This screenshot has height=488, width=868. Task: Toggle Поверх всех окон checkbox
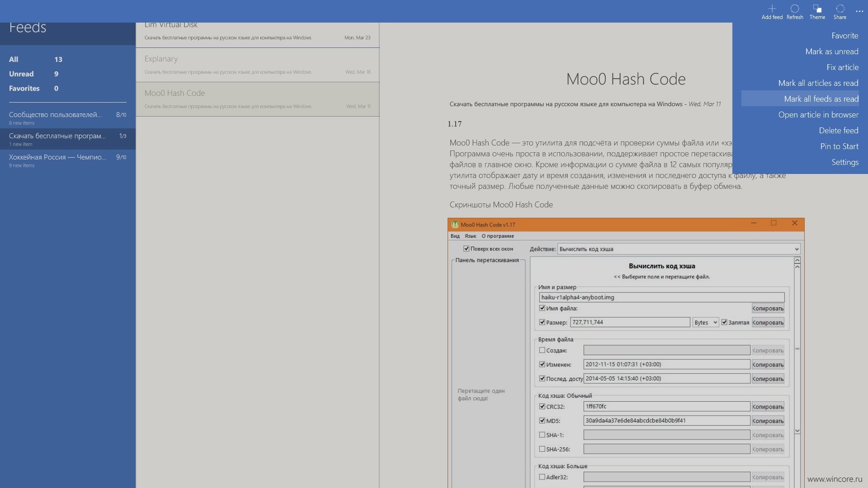[466, 249]
